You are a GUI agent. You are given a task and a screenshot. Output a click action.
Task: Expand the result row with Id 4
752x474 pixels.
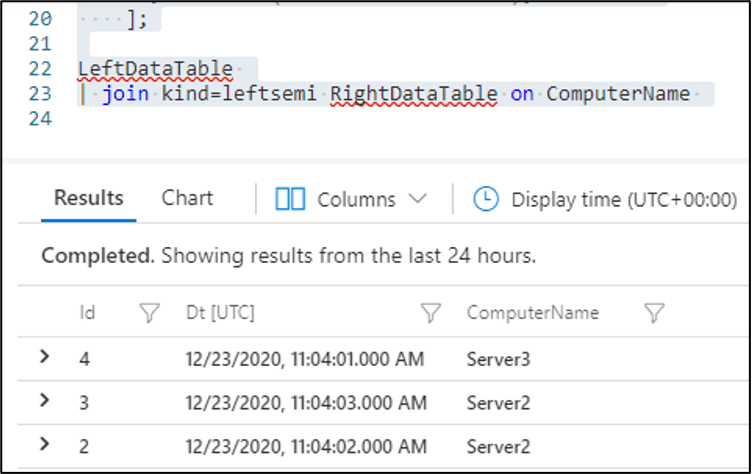coord(45,356)
